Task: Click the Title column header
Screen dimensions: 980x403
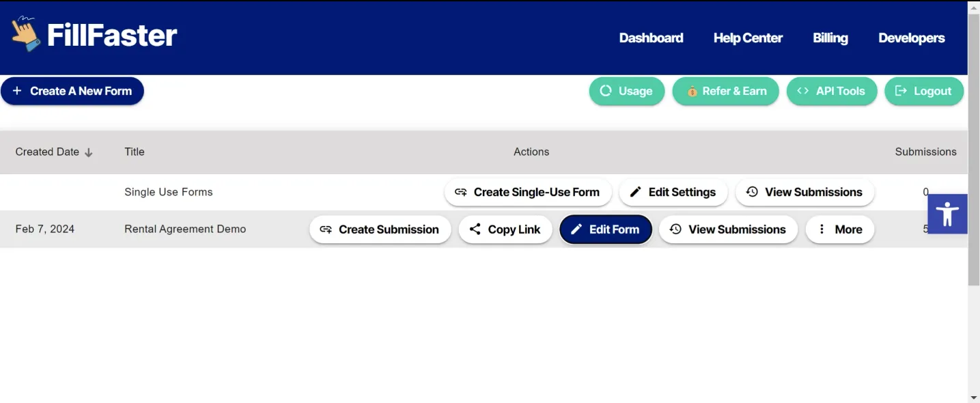Action: [x=135, y=152]
